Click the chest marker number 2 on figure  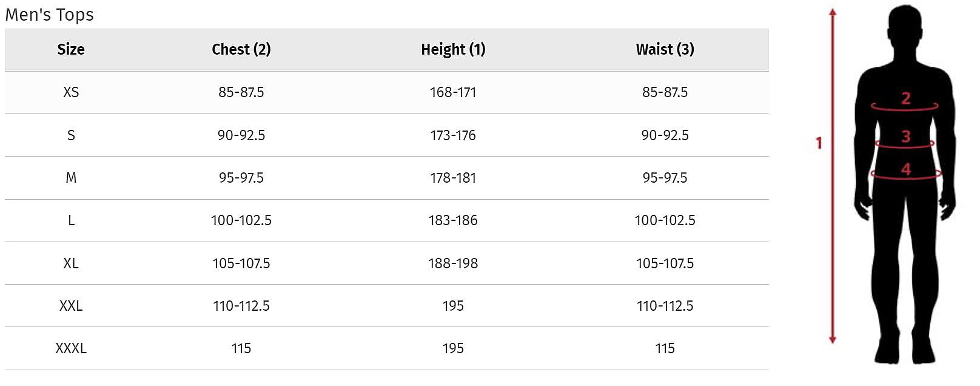[x=905, y=98]
